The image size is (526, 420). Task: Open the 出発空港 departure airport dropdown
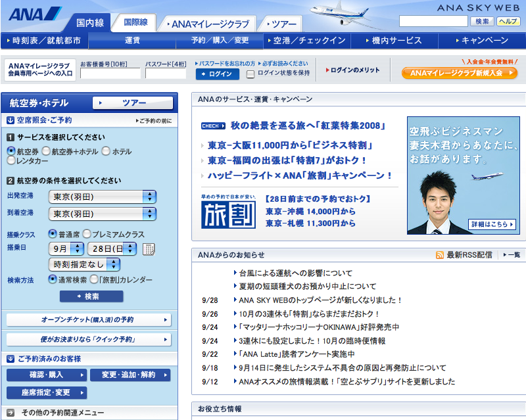(x=103, y=197)
